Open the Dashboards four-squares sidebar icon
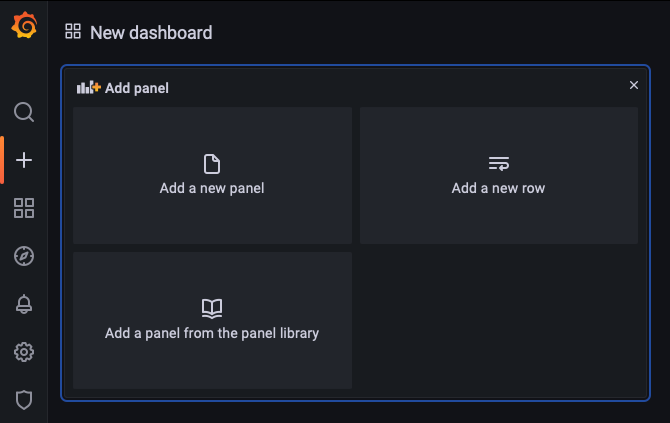The image size is (670, 423). [24, 208]
